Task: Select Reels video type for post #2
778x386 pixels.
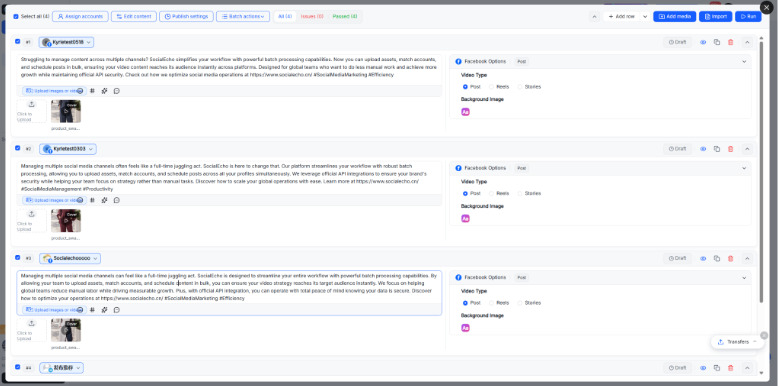Action: (499, 193)
